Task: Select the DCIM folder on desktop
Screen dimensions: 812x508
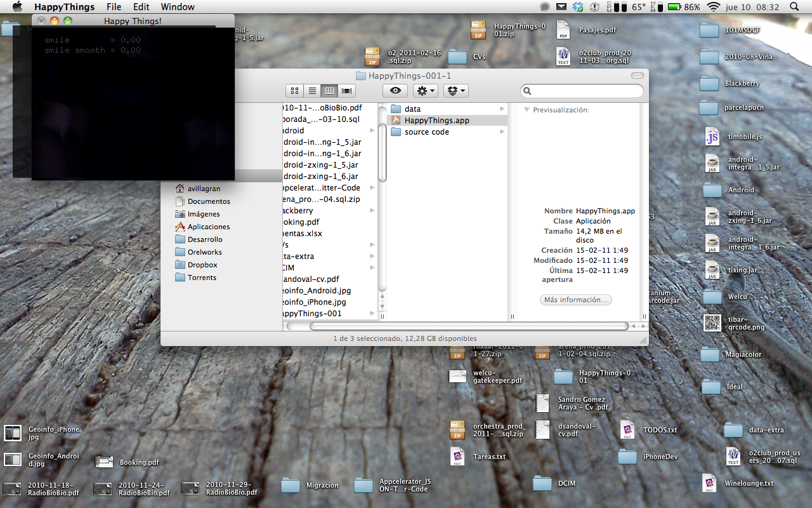Action: [x=554, y=483]
